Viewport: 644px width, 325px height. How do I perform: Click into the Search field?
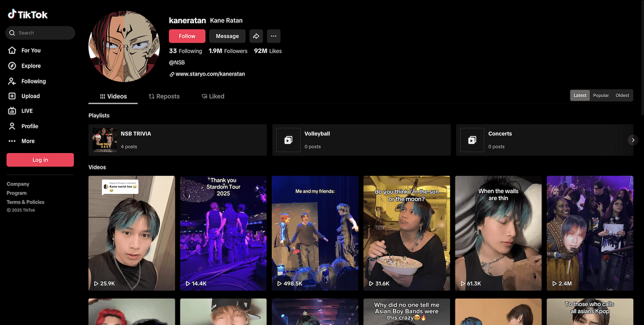click(x=43, y=33)
